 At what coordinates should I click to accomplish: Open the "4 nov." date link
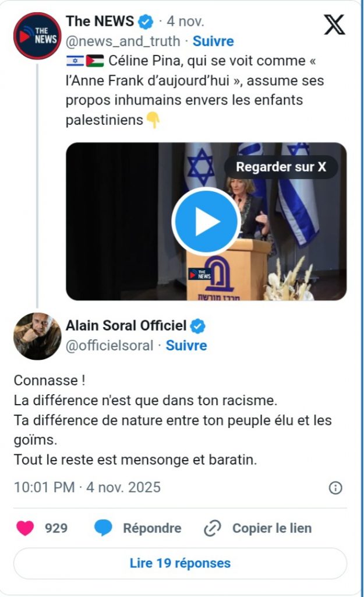coord(185,22)
